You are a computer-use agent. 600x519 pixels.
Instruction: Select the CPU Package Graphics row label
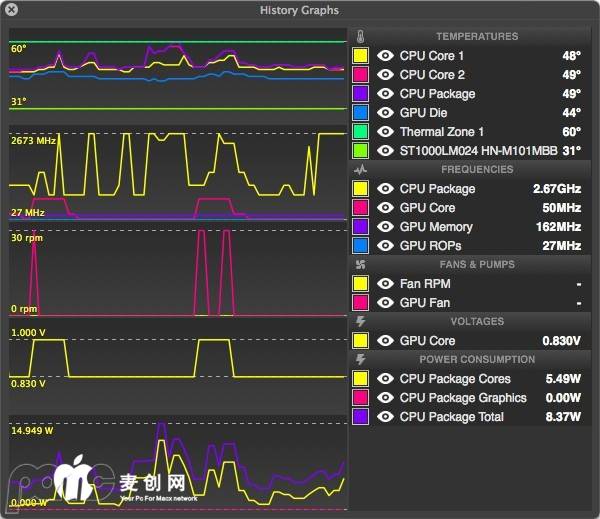coord(462,398)
